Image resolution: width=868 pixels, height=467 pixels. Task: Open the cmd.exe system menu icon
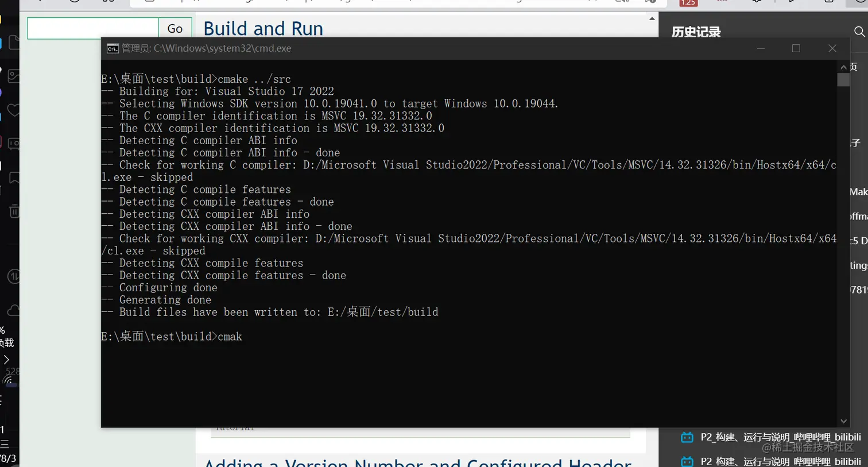point(113,48)
